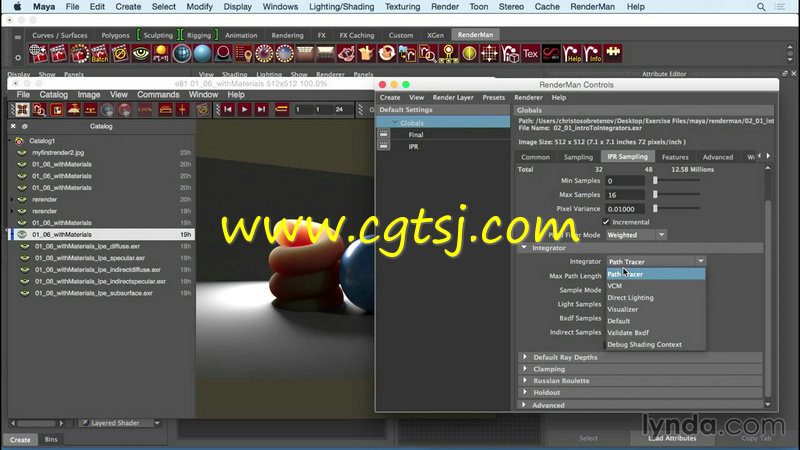The image size is (800, 450).
Task: Click the magnifier shelf icon in the RenderMan shelf
Action: point(428,54)
